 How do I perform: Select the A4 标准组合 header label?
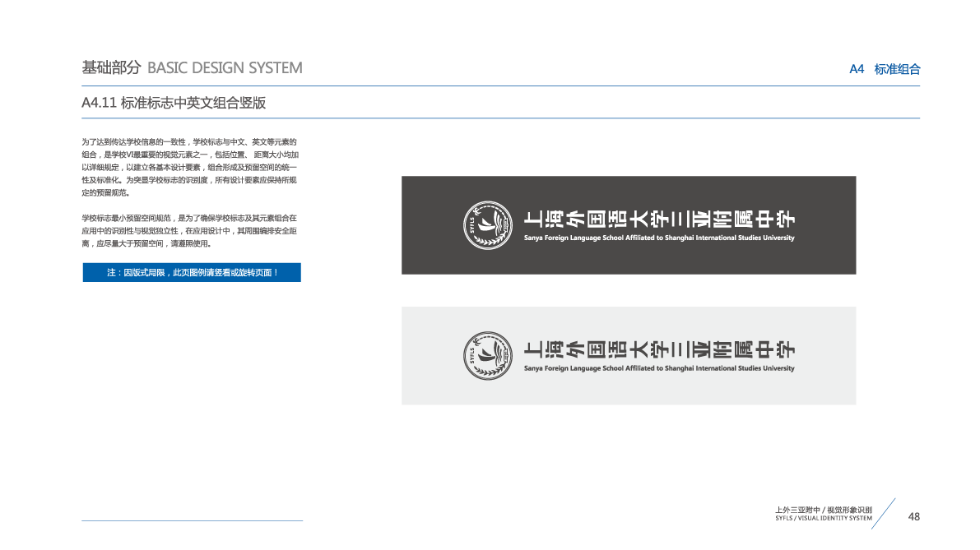tap(885, 69)
